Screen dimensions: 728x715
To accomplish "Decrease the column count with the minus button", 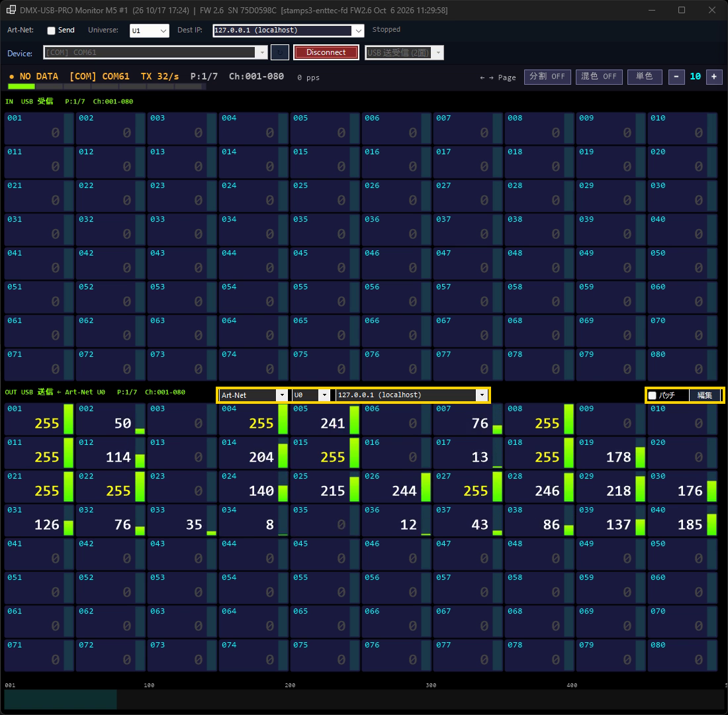I will click(x=676, y=77).
